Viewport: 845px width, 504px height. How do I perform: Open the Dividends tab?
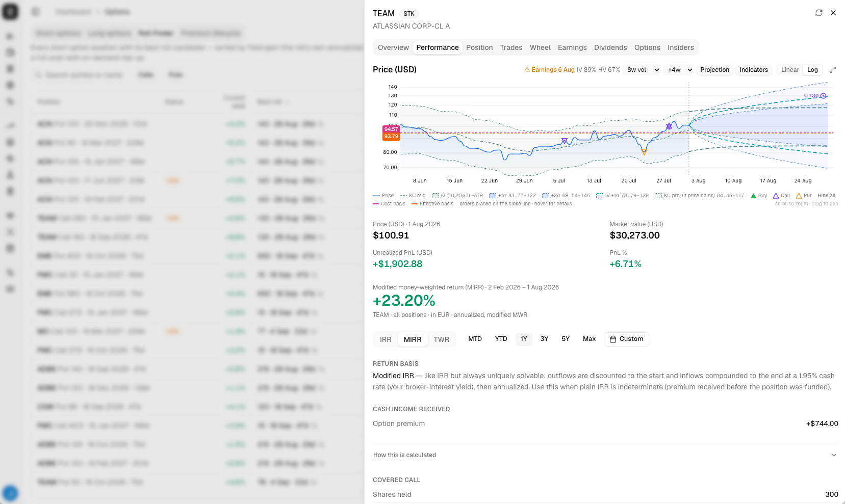[x=610, y=47]
